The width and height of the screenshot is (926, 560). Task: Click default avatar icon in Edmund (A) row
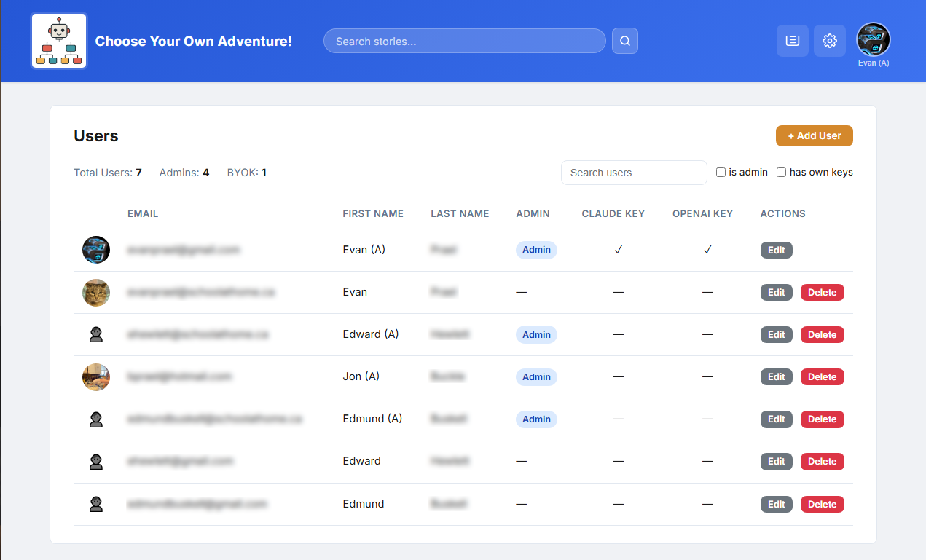(x=96, y=419)
